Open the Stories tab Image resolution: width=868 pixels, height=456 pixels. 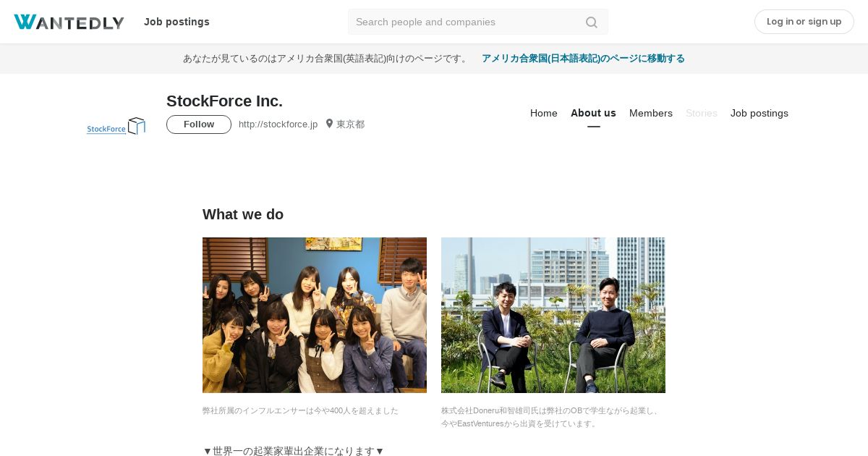[702, 113]
